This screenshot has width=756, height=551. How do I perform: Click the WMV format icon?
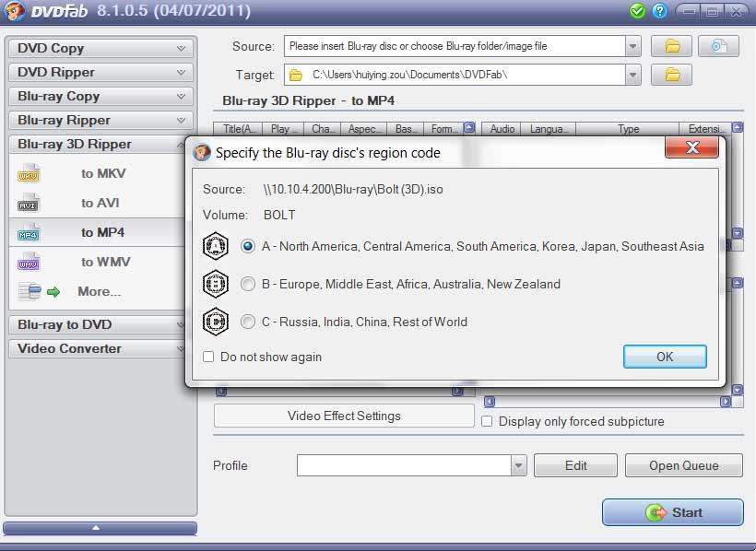pyautogui.click(x=28, y=263)
